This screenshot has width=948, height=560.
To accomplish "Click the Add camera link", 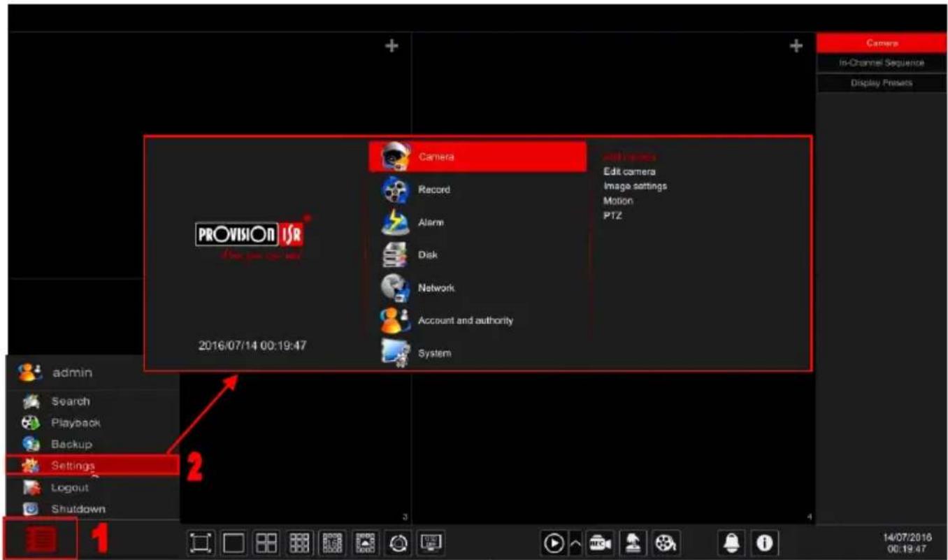I will click(629, 157).
